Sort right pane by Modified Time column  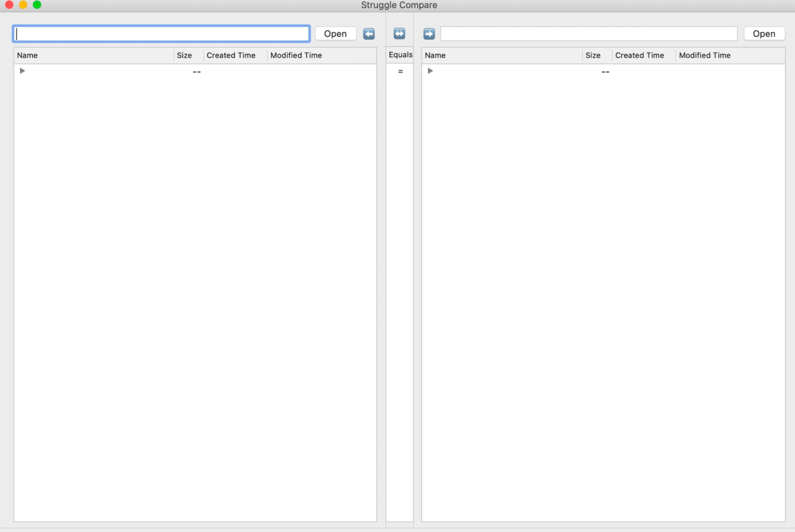730,55
